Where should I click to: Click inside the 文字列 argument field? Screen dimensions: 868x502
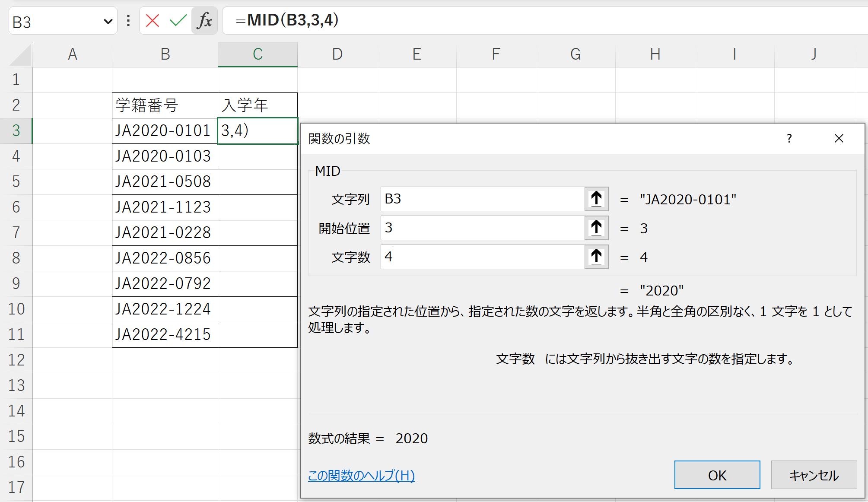coord(480,199)
